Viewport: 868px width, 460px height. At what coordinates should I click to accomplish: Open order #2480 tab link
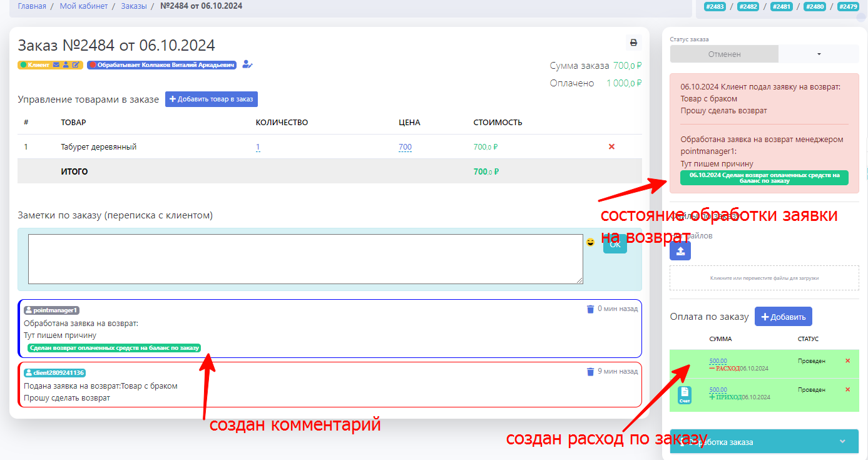point(814,6)
